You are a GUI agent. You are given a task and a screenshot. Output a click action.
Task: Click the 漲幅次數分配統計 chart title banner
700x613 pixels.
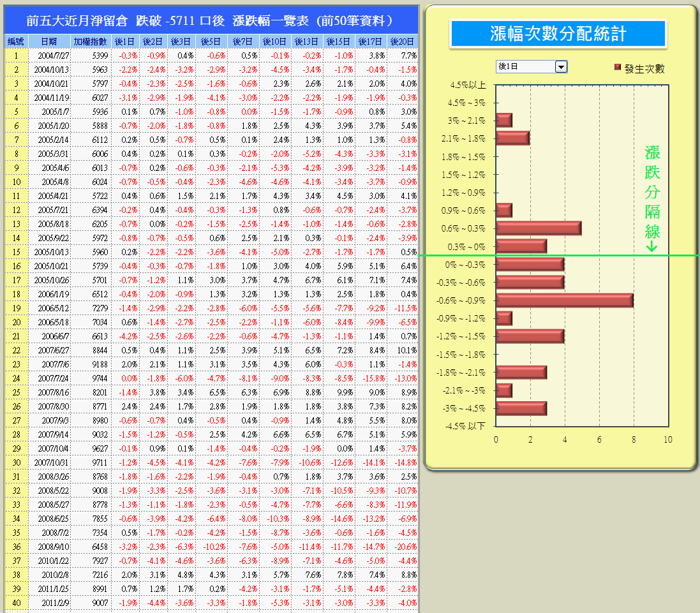point(558,34)
